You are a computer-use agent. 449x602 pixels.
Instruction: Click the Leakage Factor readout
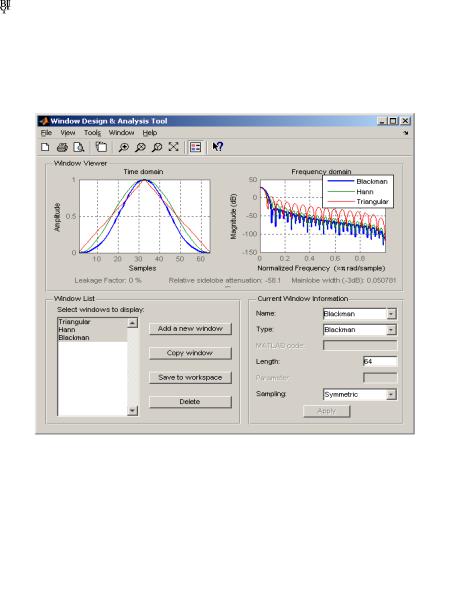pos(108,281)
